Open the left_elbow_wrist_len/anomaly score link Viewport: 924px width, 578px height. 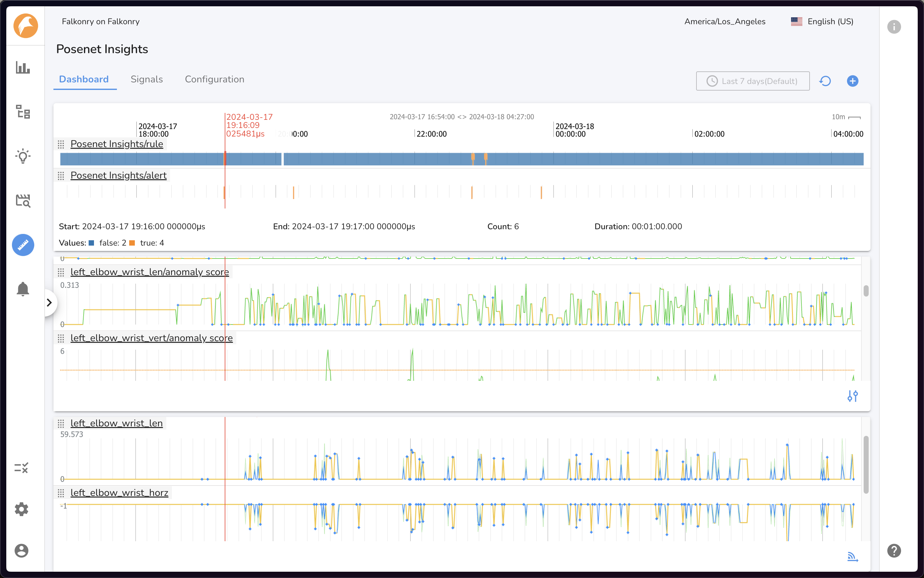[x=150, y=272]
